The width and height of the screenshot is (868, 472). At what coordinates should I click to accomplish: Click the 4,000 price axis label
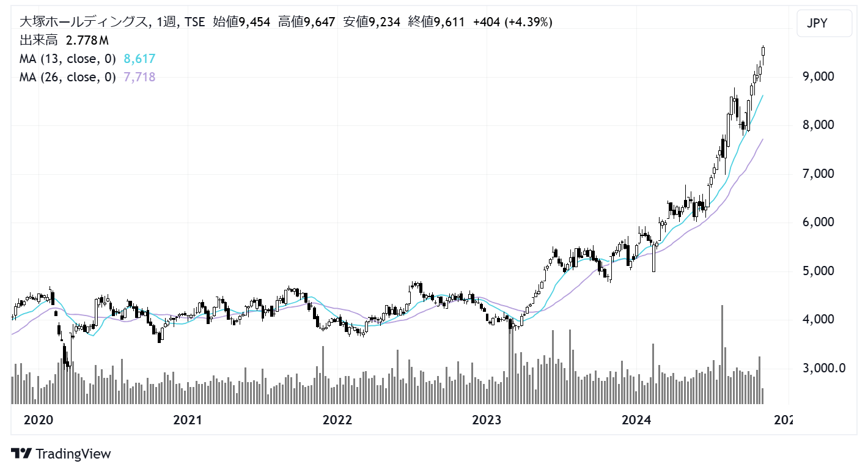tap(817, 320)
